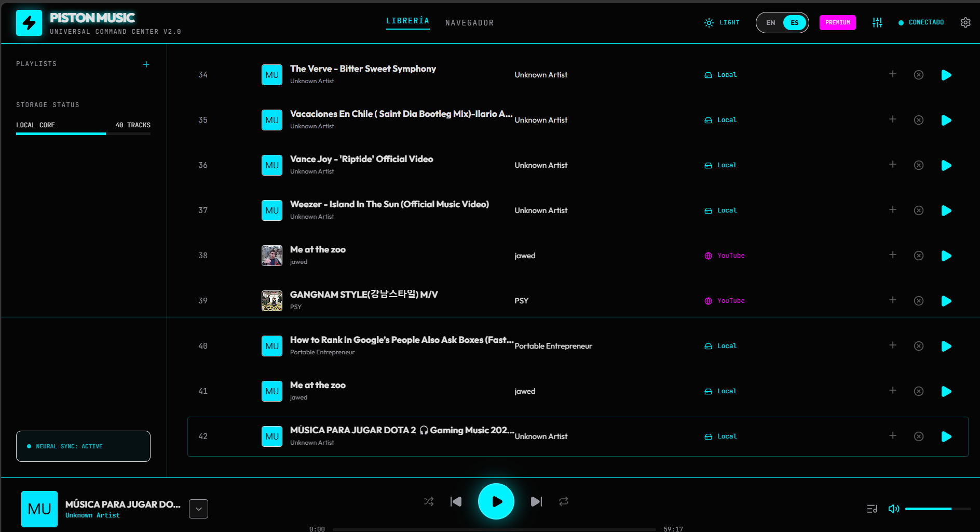Toggle shuffle mode
The image size is (980, 532).
[x=429, y=501]
